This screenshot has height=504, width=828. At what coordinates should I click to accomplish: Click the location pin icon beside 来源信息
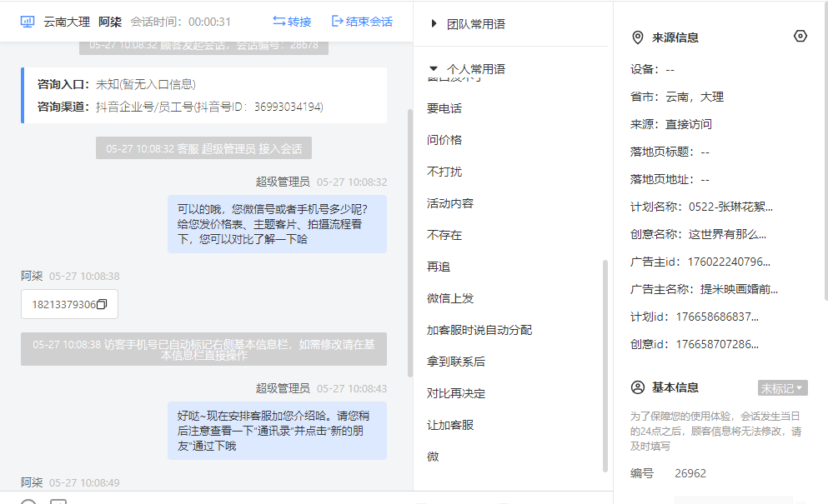pyautogui.click(x=637, y=37)
